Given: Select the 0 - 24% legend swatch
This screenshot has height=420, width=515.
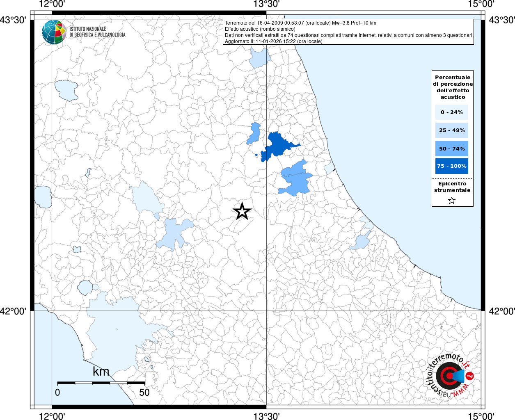Looking at the screenshot, I should [452, 112].
